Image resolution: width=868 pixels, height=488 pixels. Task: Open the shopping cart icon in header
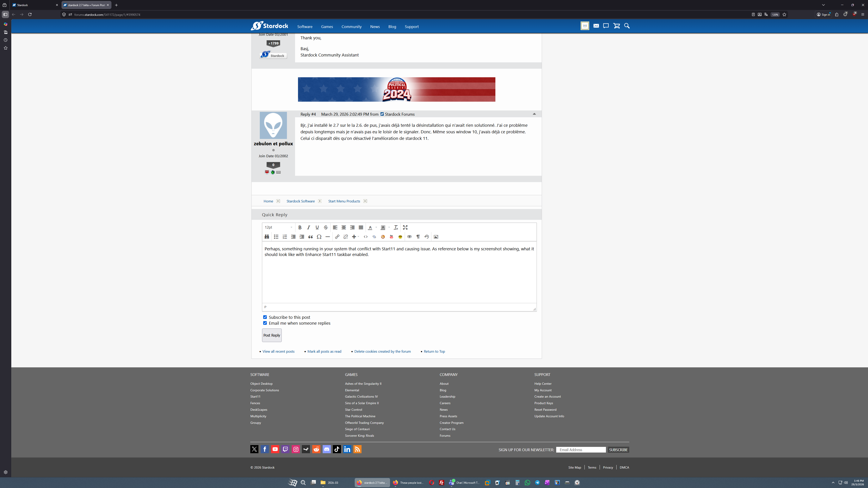click(x=616, y=26)
